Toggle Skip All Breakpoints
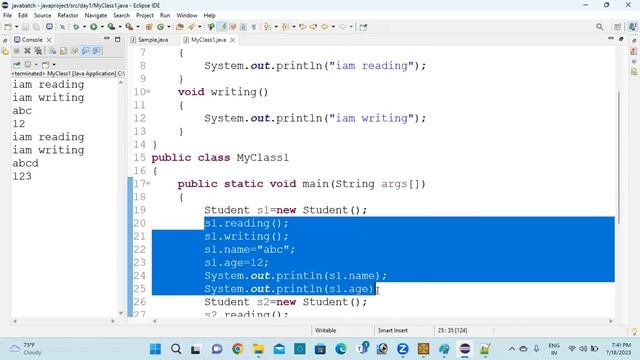Screen dimensions: 640x360 point(62,27)
